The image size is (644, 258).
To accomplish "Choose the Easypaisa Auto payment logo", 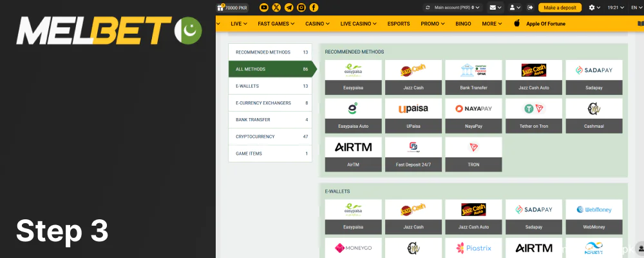I will [x=353, y=108].
